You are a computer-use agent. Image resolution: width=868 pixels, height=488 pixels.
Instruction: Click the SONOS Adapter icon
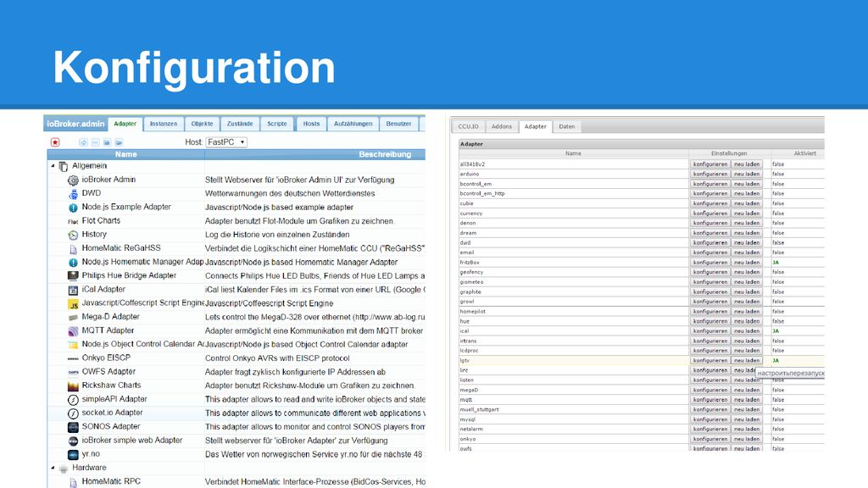[x=73, y=427]
